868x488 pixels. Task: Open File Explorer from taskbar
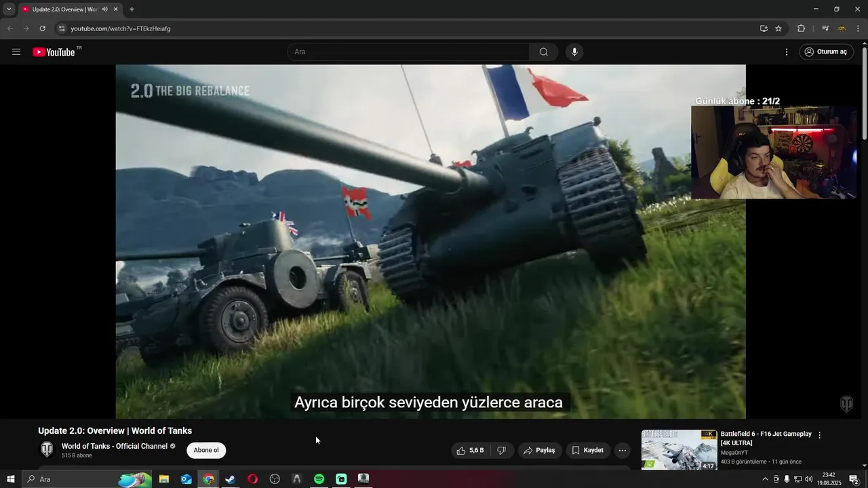(x=163, y=479)
